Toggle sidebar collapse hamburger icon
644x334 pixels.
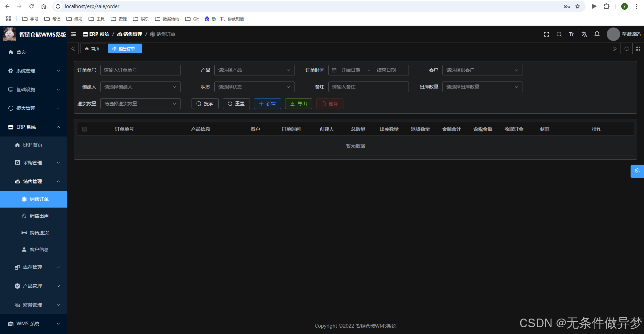pos(73,34)
